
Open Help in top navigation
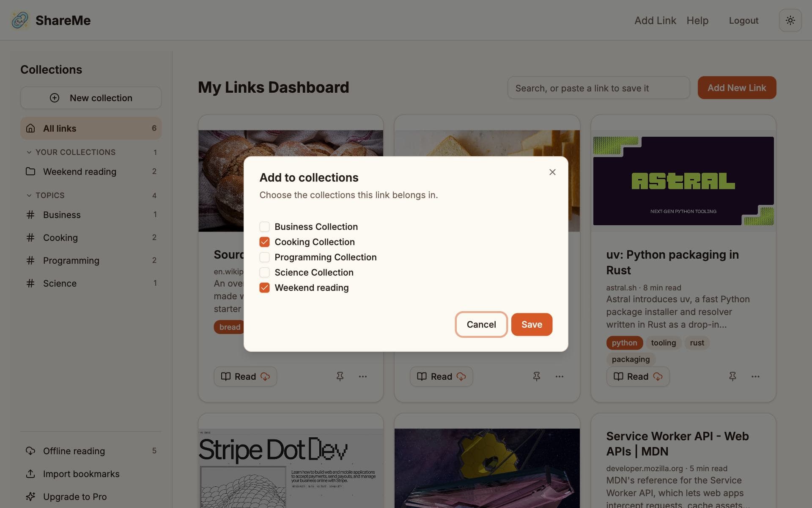(697, 20)
